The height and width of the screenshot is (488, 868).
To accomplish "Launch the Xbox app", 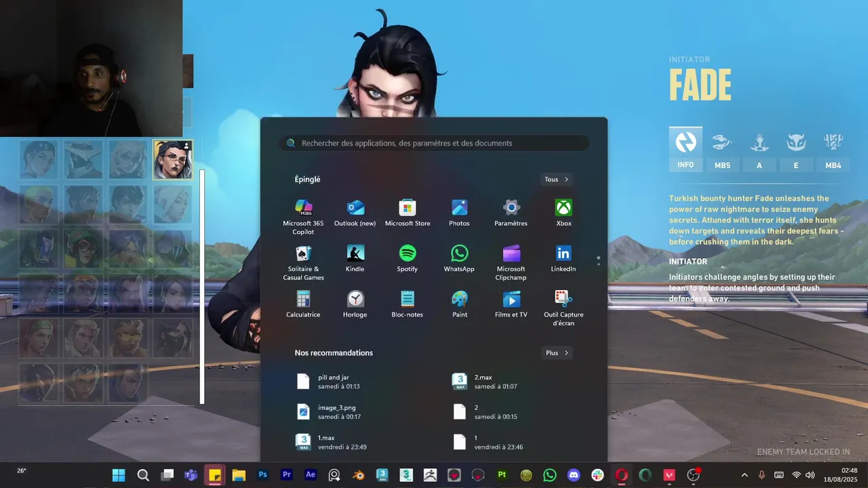I will (564, 213).
